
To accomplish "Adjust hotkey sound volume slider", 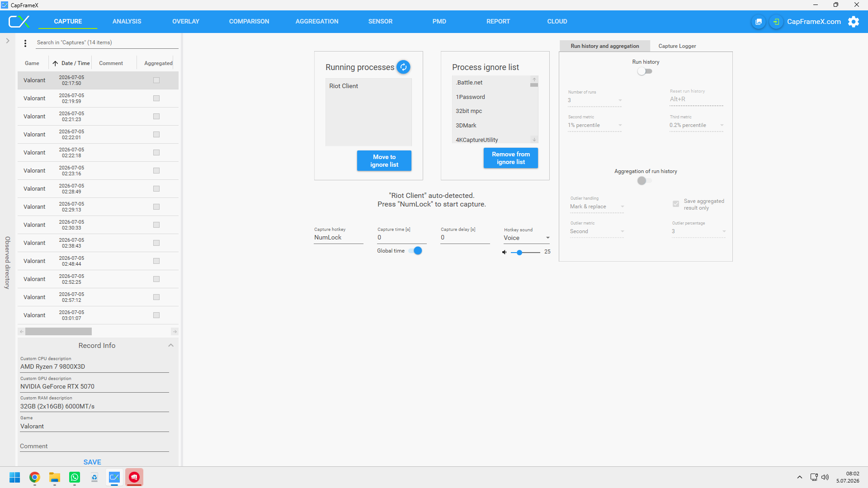I will [525, 253].
